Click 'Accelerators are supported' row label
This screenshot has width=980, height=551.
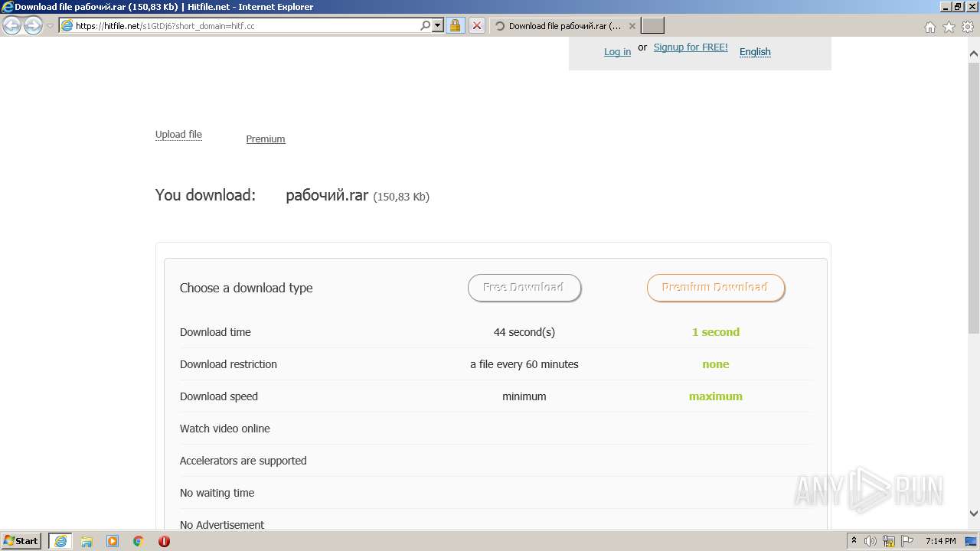(x=243, y=461)
